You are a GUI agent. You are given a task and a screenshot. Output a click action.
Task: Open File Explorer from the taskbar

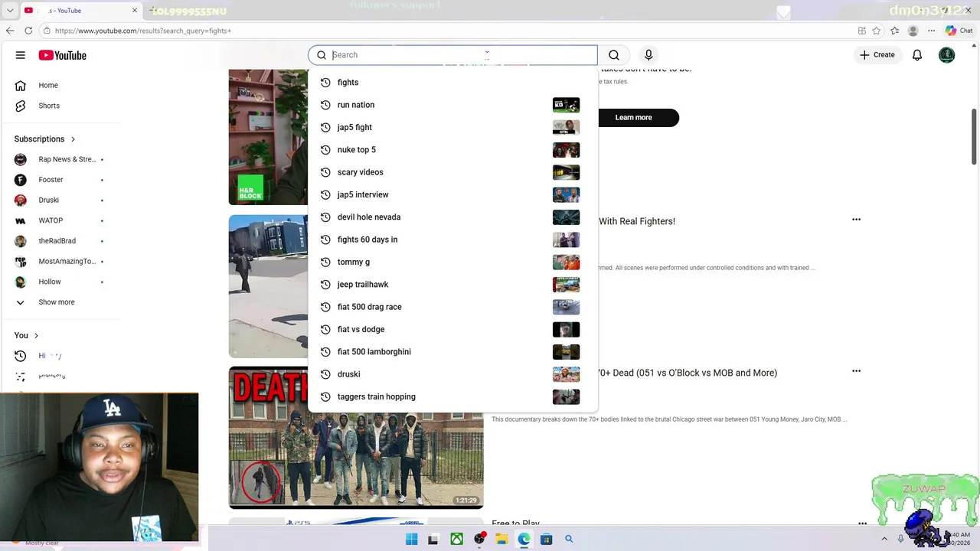click(x=501, y=539)
